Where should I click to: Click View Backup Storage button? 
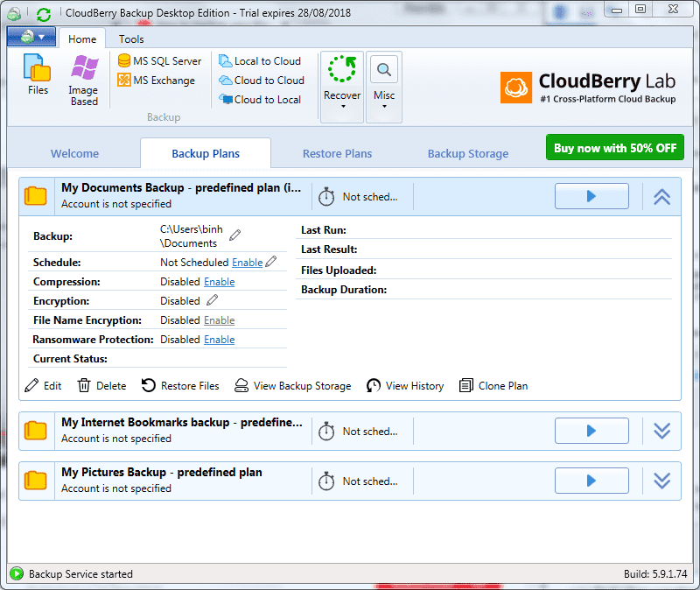[x=293, y=386]
